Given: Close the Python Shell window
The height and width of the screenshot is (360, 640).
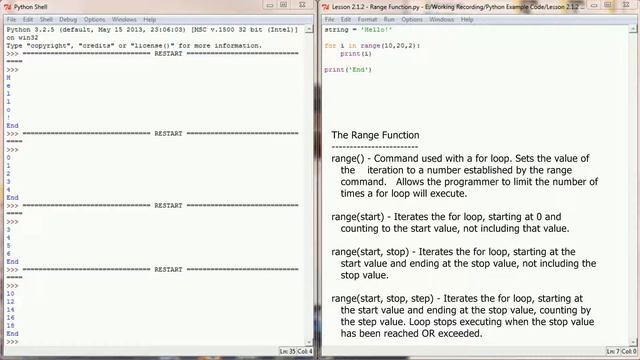Looking at the screenshot, I should (302, 5).
